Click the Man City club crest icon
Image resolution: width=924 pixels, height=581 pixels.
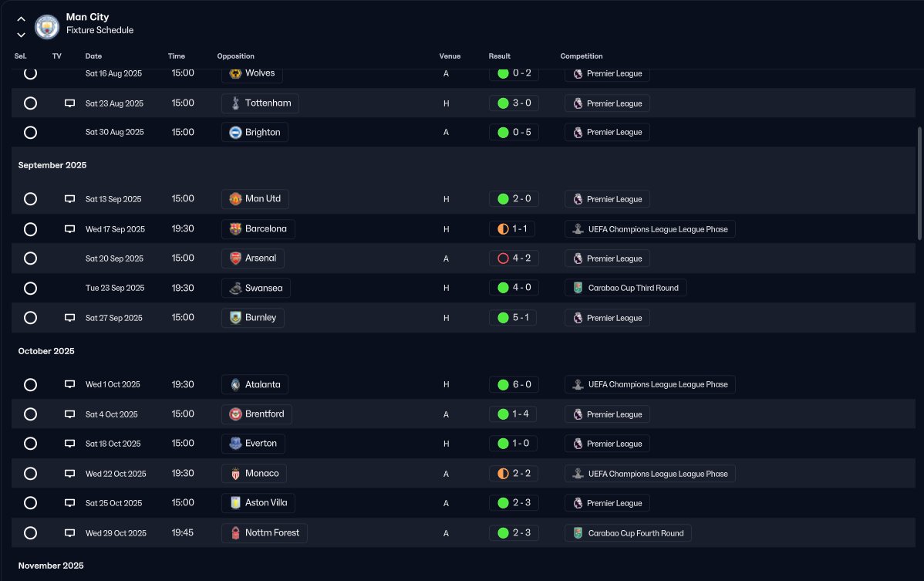tap(48, 26)
